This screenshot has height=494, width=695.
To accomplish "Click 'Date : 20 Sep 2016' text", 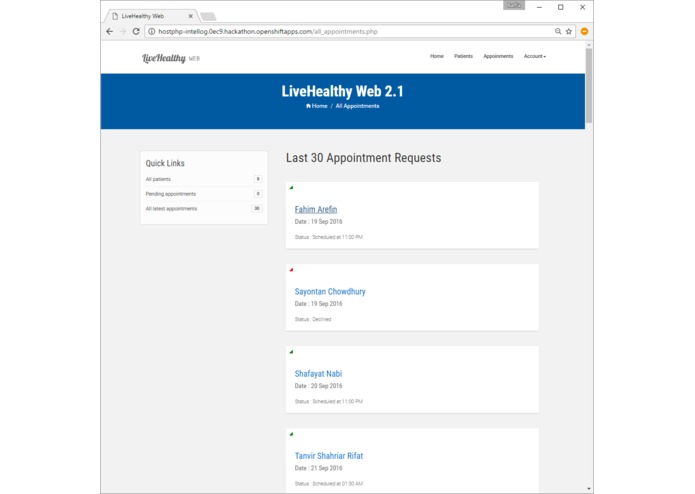I will [318, 386].
